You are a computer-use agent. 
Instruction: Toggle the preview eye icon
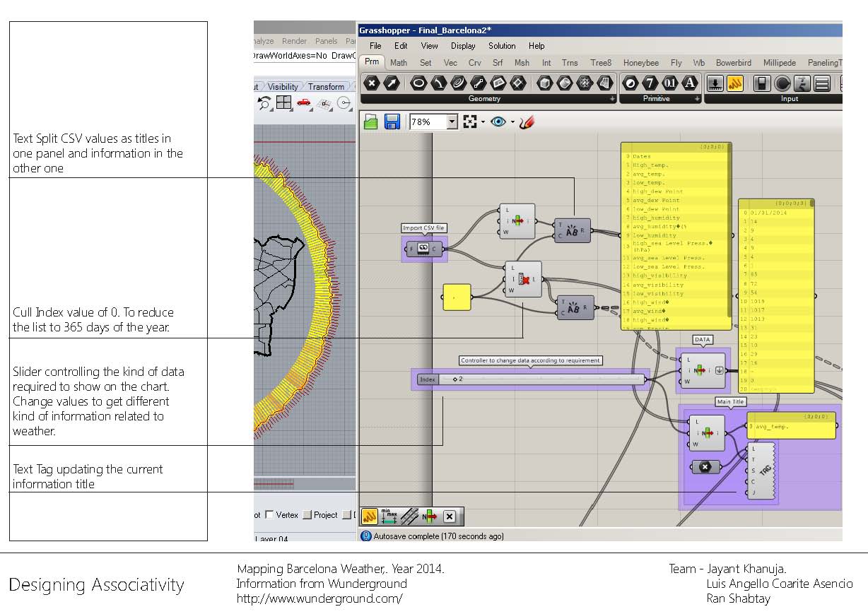(498, 122)
